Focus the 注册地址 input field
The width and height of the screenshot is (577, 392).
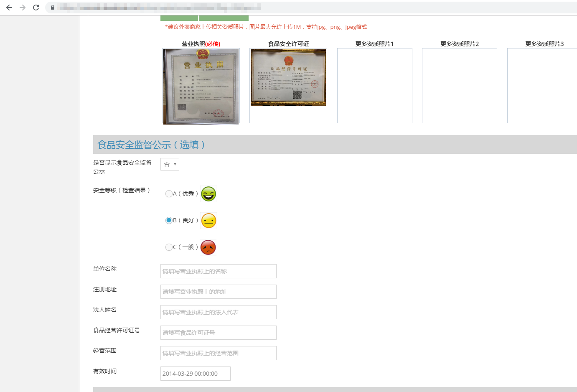(219, 292)
